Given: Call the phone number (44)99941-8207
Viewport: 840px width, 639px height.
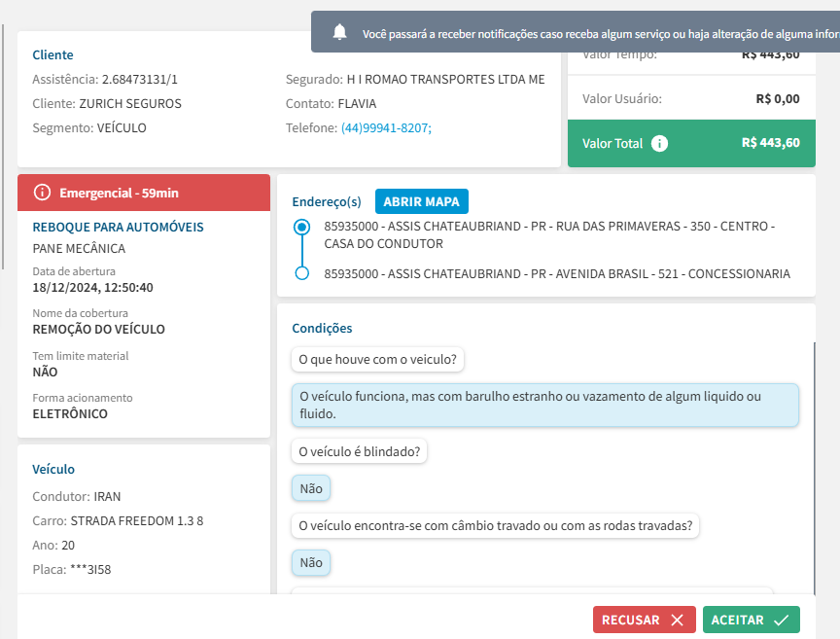Looking at the screenshot, I should coord(386,127).
